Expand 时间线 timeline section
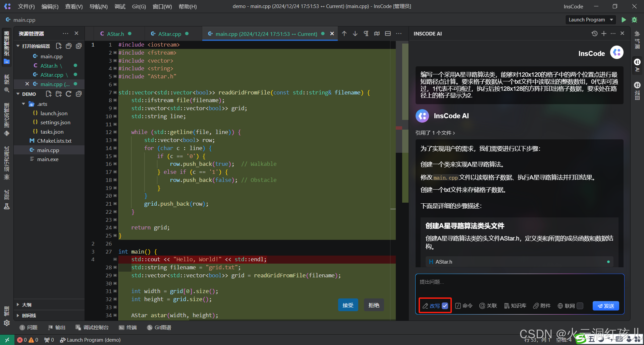The height and width of the screenshot is (345, 644). 18,316
